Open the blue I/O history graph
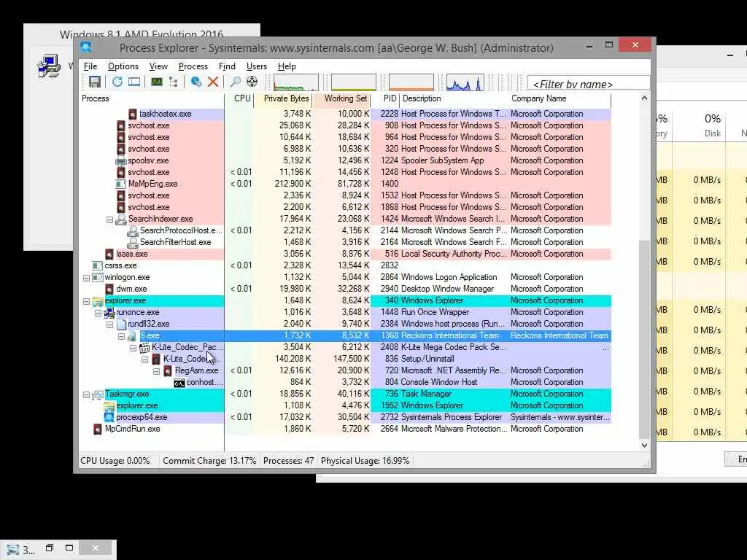 [x=465, y=82]
